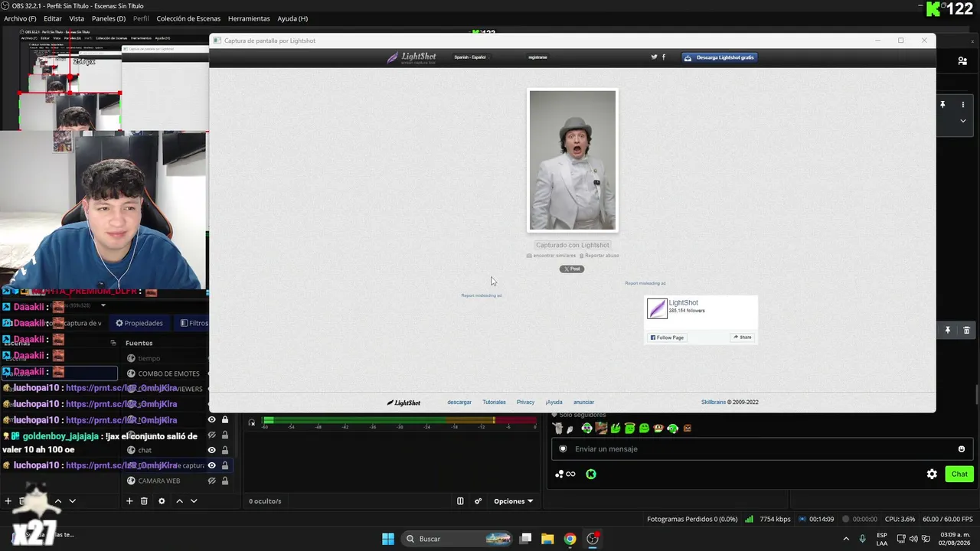
Task: Click the users icon at top right dock
Action: click(962, 61)
